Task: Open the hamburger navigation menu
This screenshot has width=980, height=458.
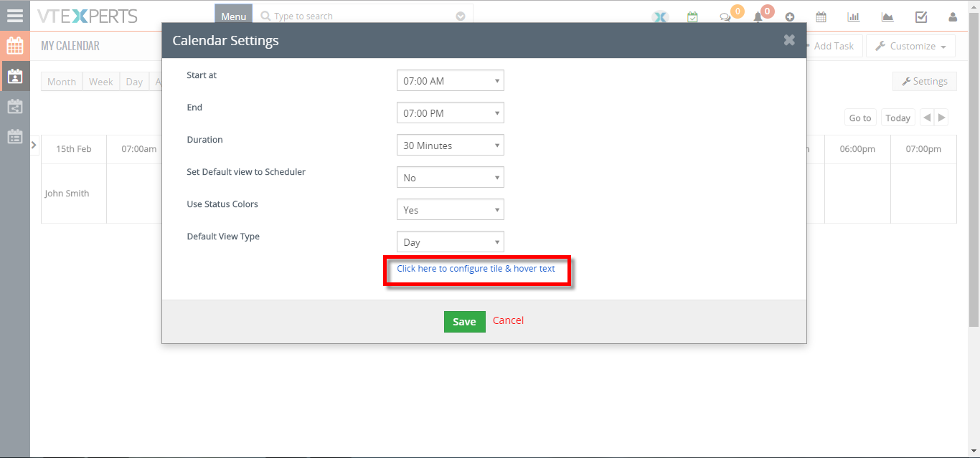Action: (x=14, y=15)
